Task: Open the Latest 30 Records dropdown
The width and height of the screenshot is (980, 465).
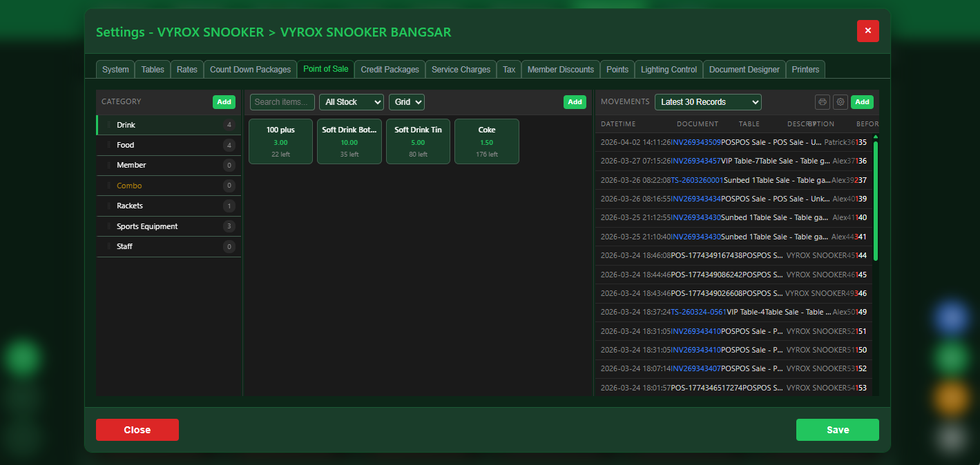Action: (707, 101)
